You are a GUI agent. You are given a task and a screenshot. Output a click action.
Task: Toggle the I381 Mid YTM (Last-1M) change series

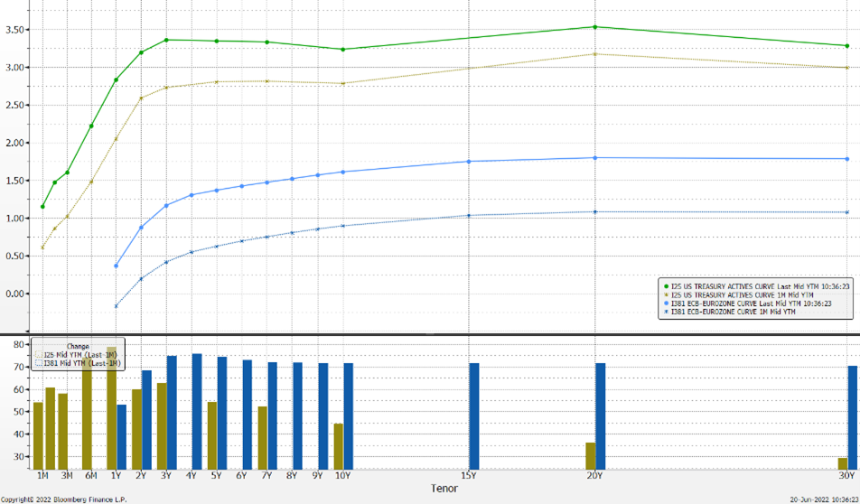click(79, 363)
